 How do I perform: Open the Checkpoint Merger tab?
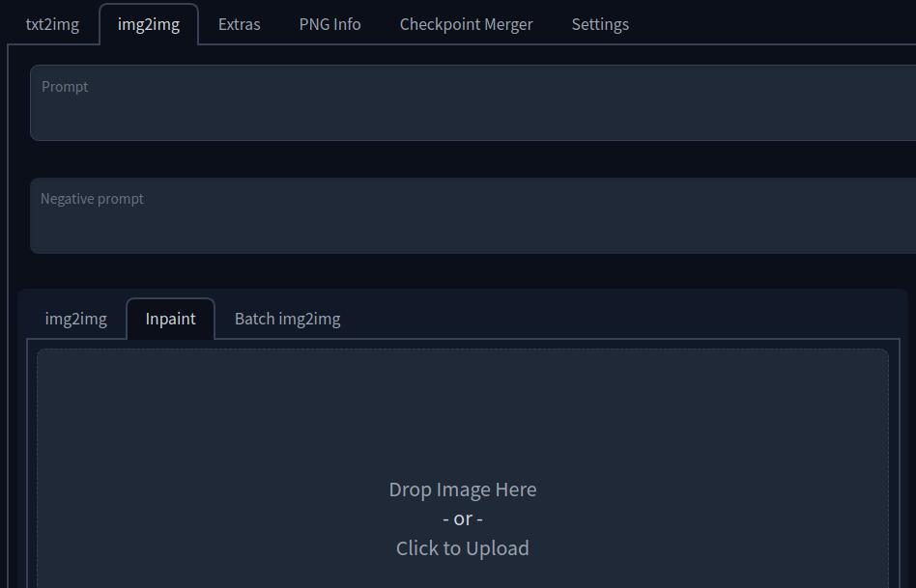click(x=466, y=23)
